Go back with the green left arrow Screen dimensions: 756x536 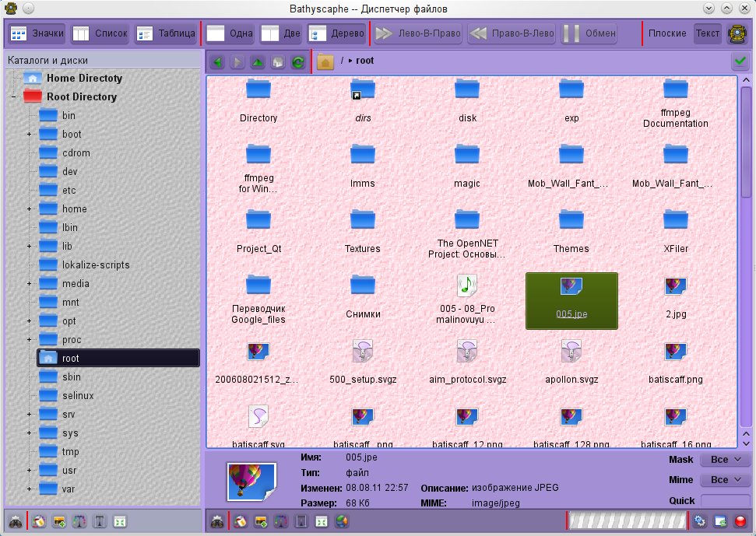218,61
